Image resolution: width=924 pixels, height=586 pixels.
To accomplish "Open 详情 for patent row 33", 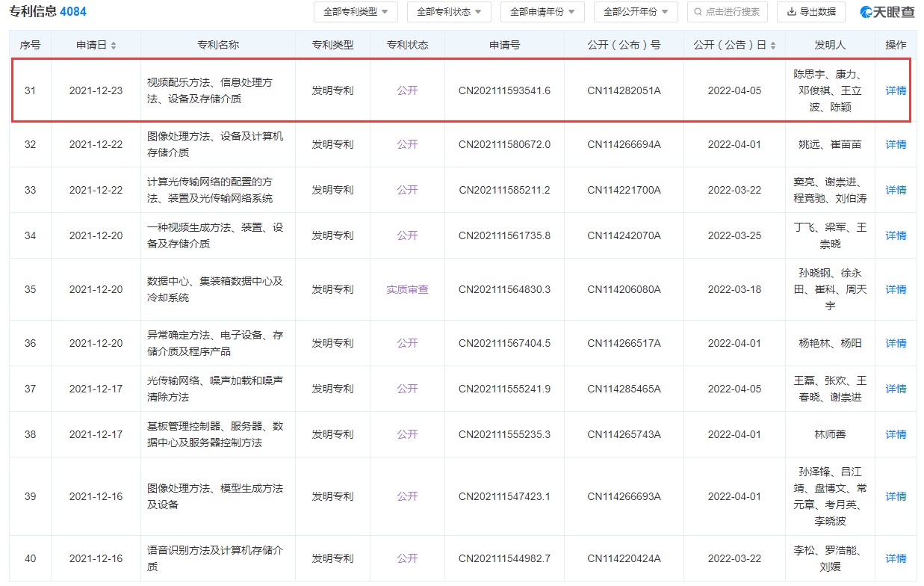I will tap(896, 190).
